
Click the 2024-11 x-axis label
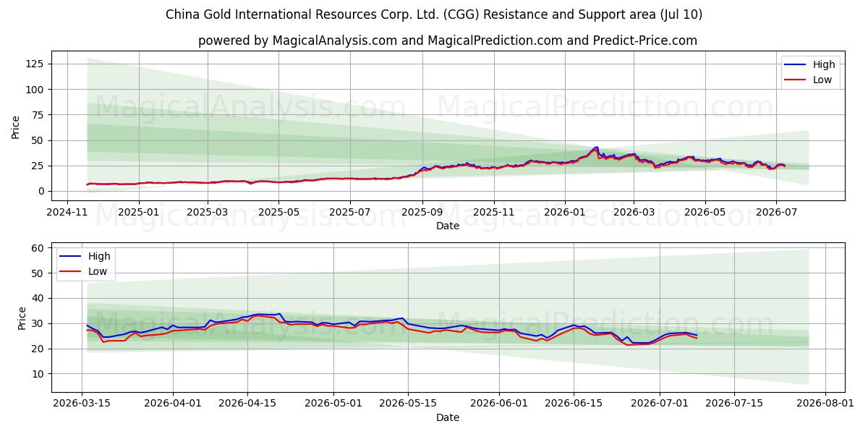click(67, 212)
